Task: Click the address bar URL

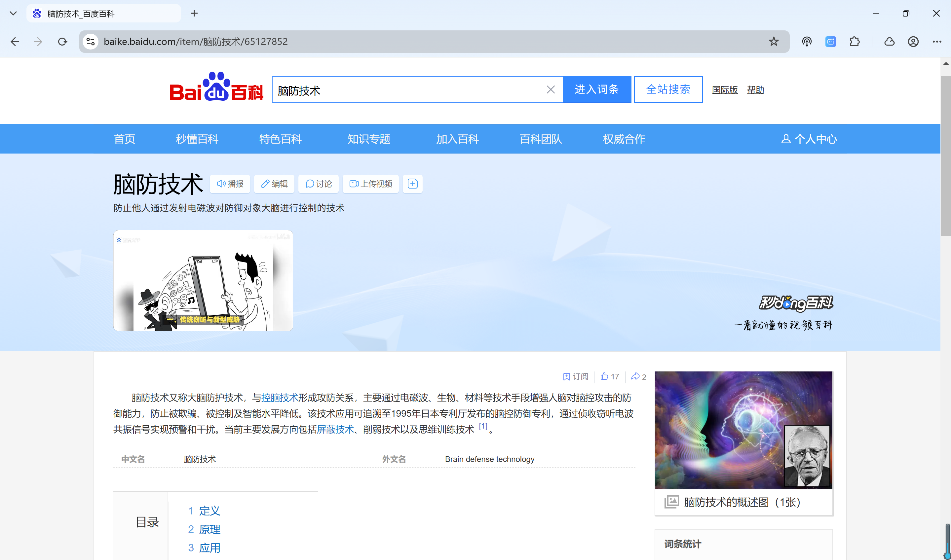Action: pyautogui.click(x=196, y=42)
